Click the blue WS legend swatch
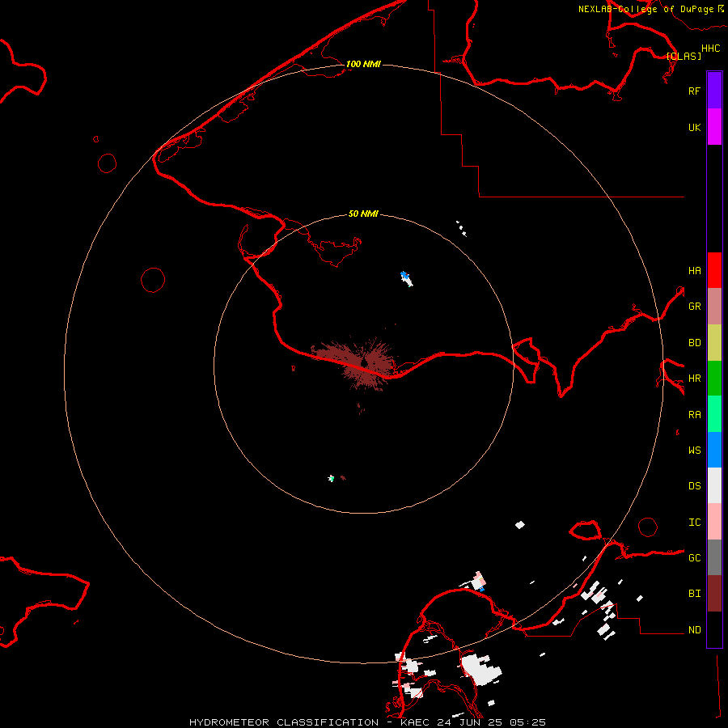This screenshot has width=728, height=728. pos(714,450)
